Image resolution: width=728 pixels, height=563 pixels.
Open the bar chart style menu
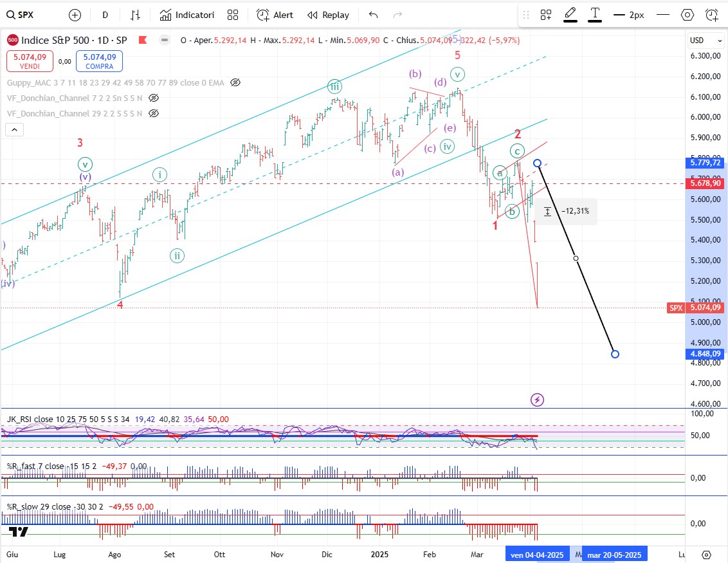click(135, 15)
